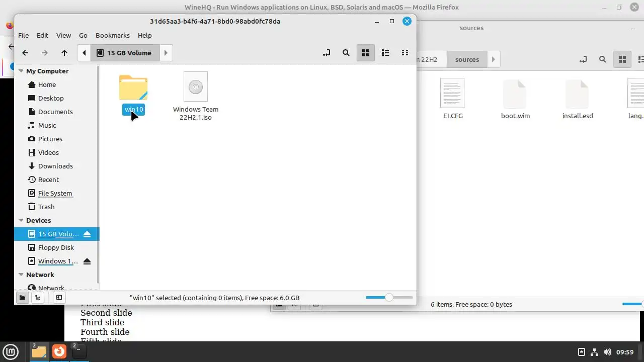This screenshot has height=362, width=644.
Task: Click the 15 GB Volume path bar button
Action: (x=125, y=53)
